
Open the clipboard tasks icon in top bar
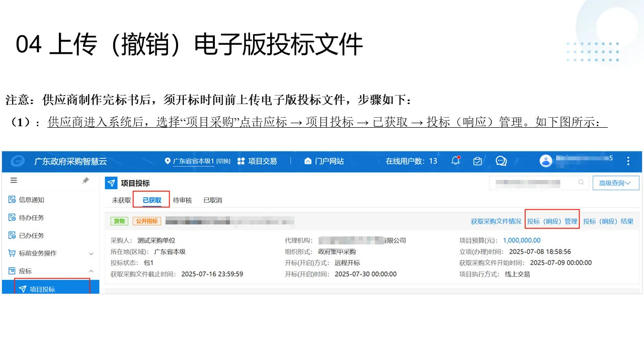(x=477, y=161)
